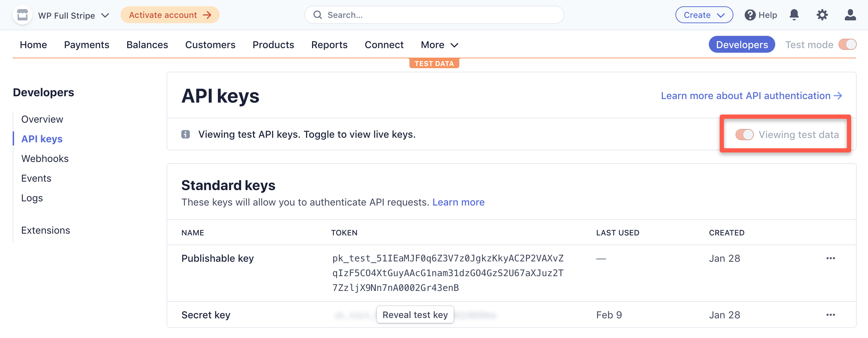Screen dimensions: 868x338
Task: Open the Create dropdown
Action: tap(704, 15)
